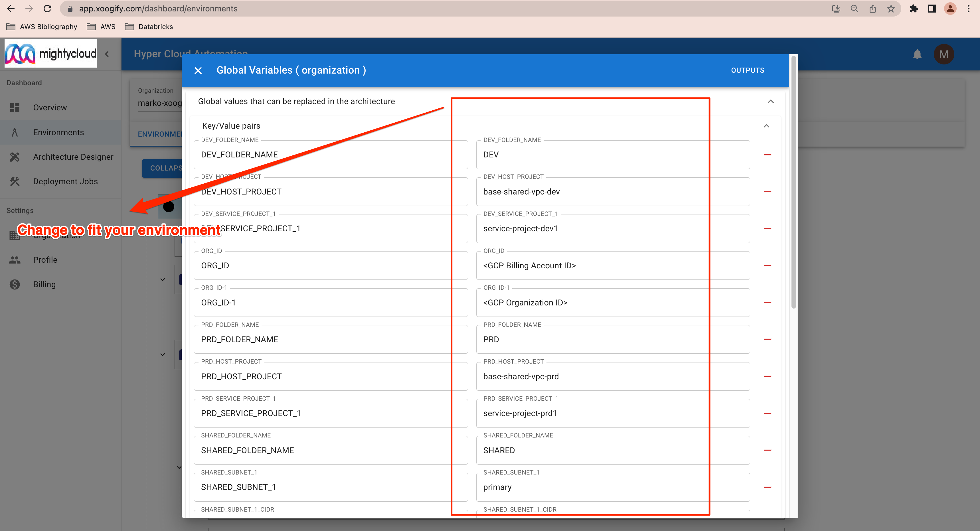Open the Organization dropdown selector
Viewport: 980px width, 531px height.
(x=160, y=103)
